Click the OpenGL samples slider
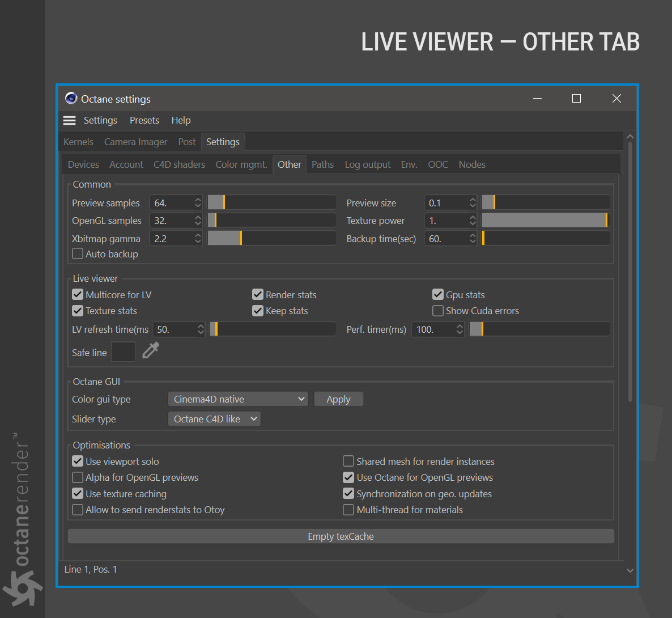The height and width of the screenshot is (618, 672). pos(272,221)
